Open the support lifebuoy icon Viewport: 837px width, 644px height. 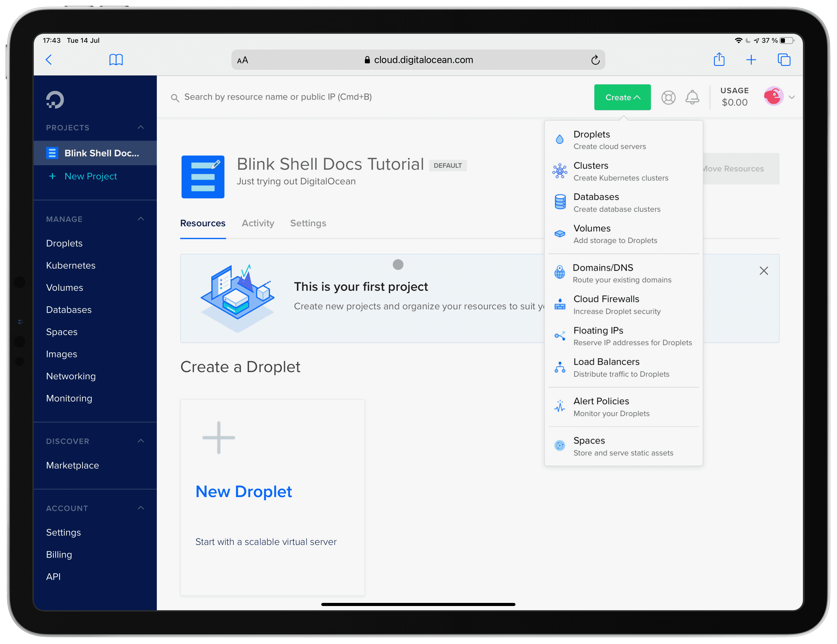tap(668, 97)
